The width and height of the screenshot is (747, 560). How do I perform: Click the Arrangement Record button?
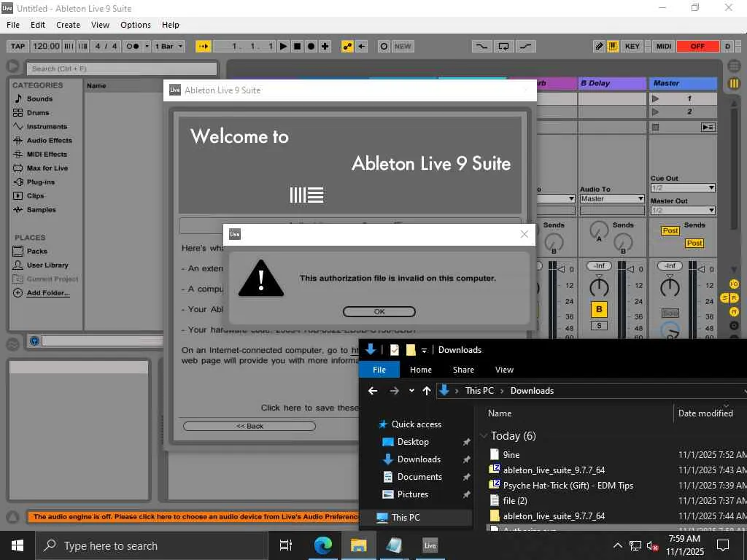(x=311, y=46)
